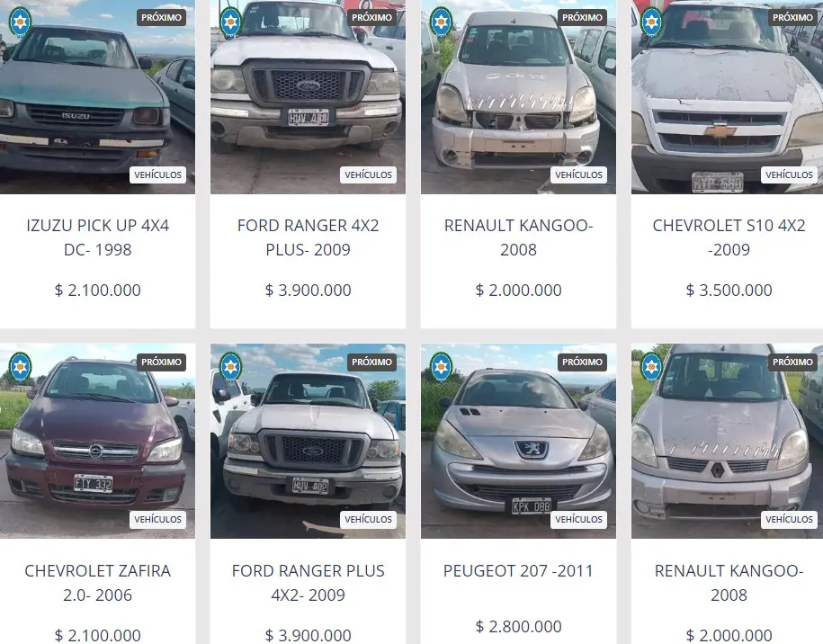Image resolution: width=823 pixels, height=644 pixels.
Task: Click VEHÍCULOS label on Chevrolet Zafira image
Action: click(157, 519)
